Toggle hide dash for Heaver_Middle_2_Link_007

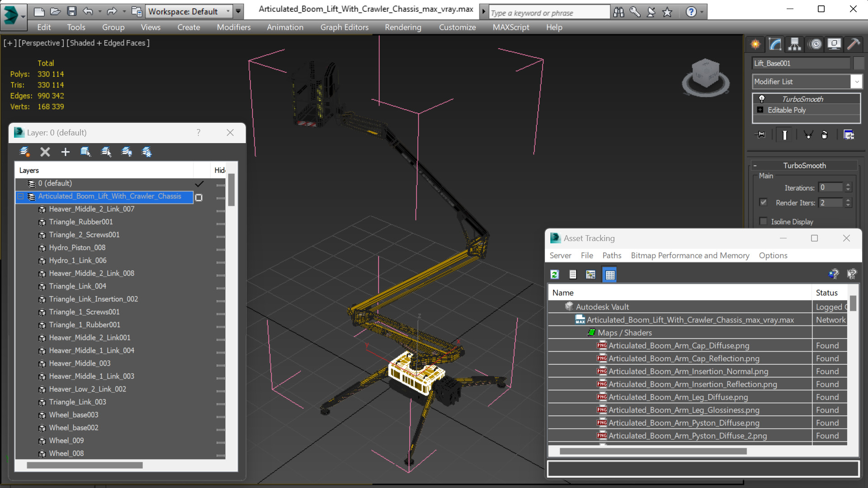(x=220, y=210)
